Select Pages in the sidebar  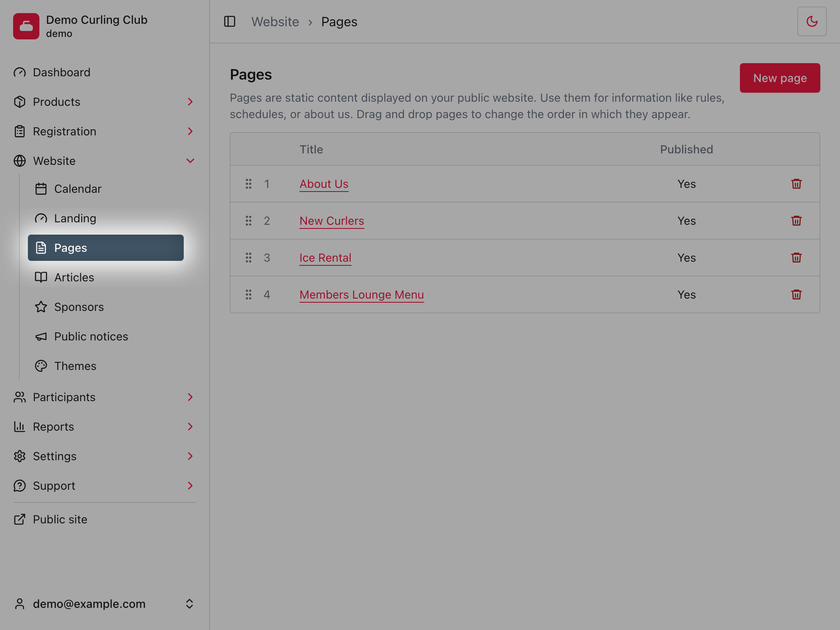106,248
